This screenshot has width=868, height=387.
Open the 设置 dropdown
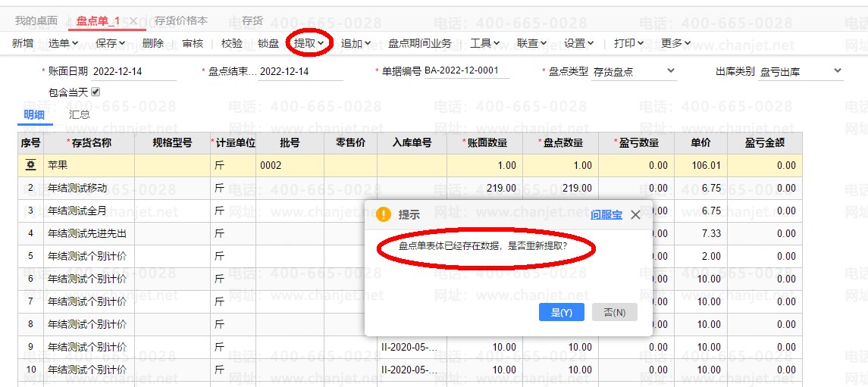579,43
